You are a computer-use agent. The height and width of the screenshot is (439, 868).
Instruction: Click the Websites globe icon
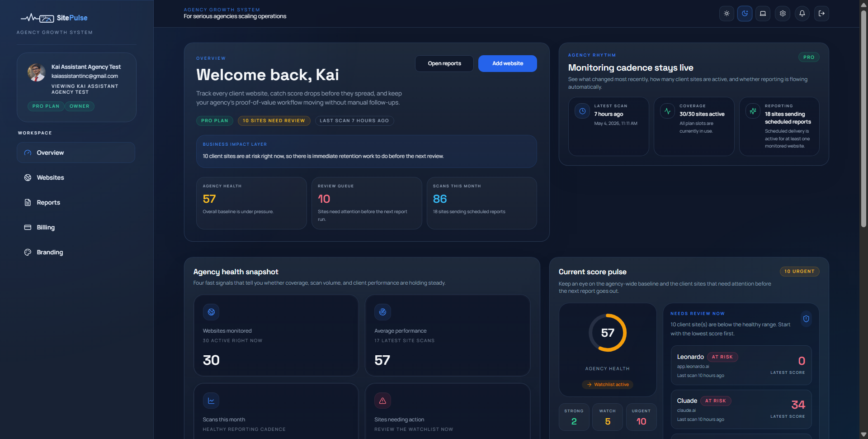pyautogui.click(x=28, y=177)
